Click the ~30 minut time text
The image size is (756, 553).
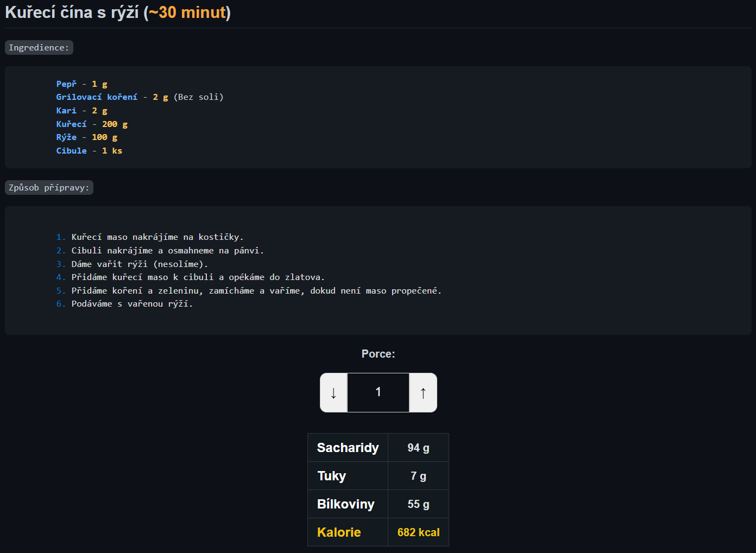(x=187, y=12)
